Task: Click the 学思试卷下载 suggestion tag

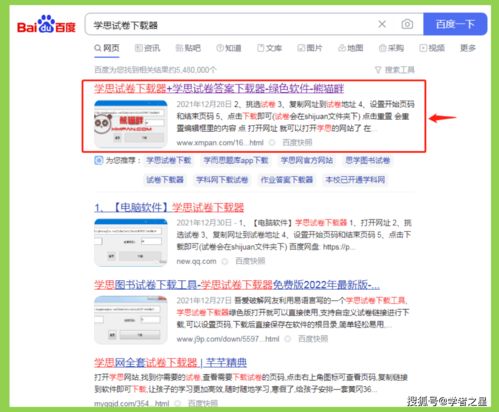Action: click(169, 160)
